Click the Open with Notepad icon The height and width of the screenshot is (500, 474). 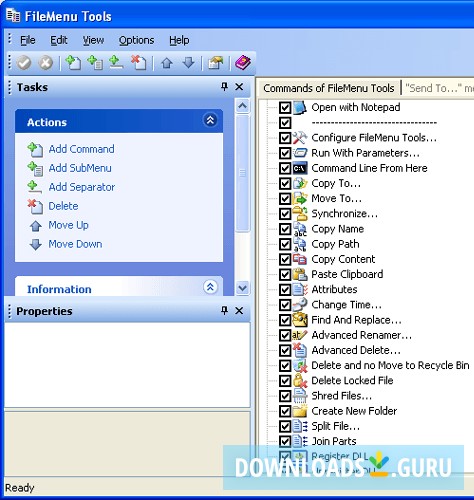(300, 107)
